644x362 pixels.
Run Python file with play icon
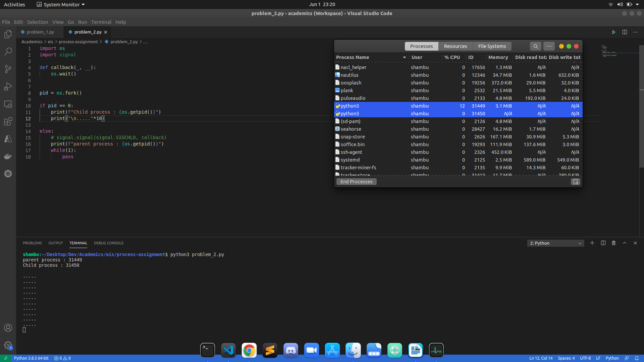tap(613, 32)
